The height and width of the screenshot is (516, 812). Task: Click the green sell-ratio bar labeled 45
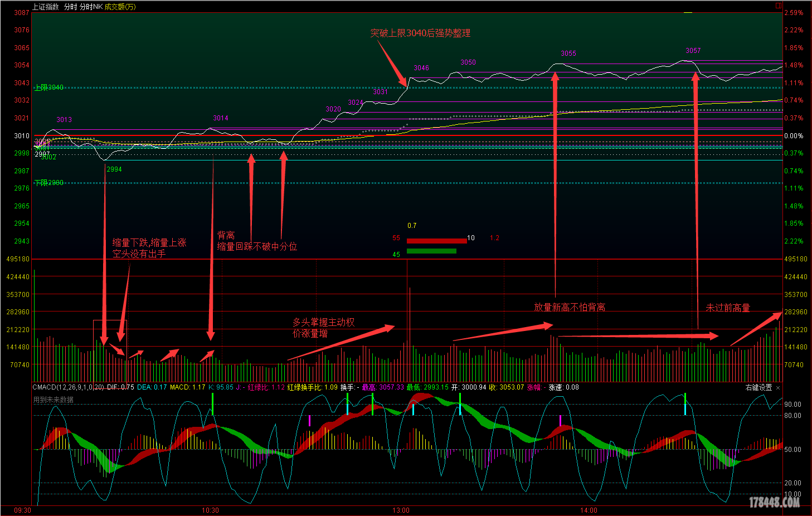(431, 251)
